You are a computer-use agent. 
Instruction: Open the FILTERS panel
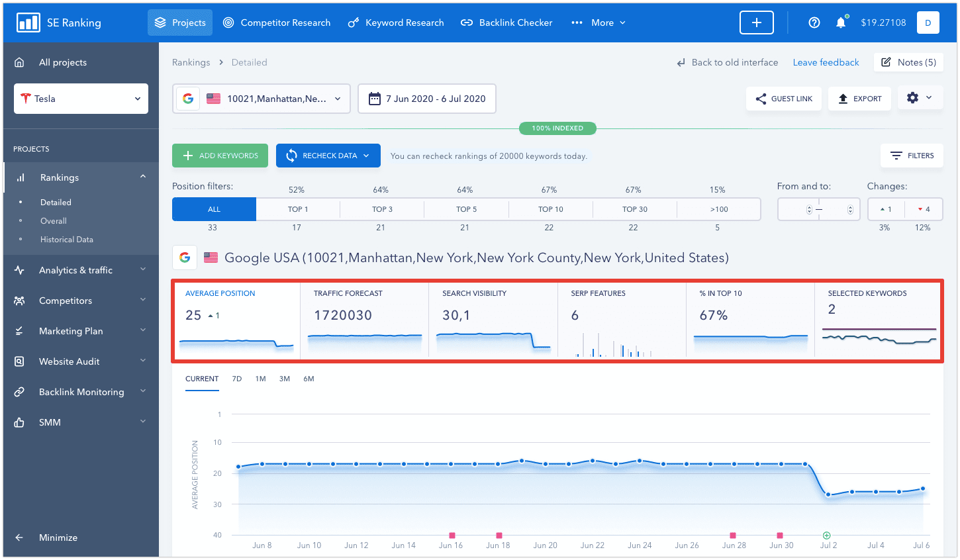912,156
